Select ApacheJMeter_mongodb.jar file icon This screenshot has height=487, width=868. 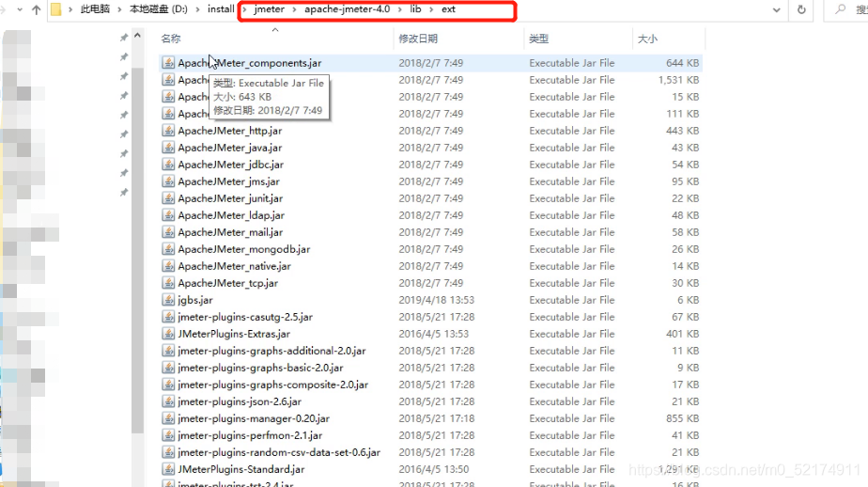pos(168,249)
